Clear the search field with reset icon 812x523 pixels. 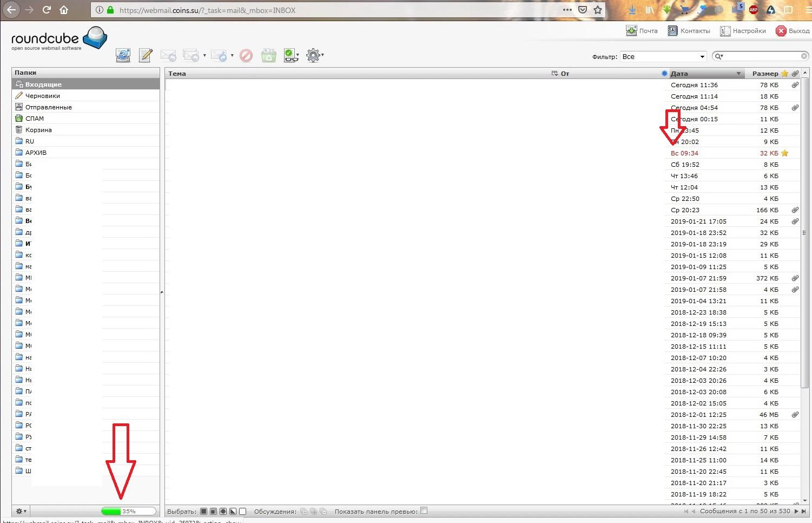(804, 56)
